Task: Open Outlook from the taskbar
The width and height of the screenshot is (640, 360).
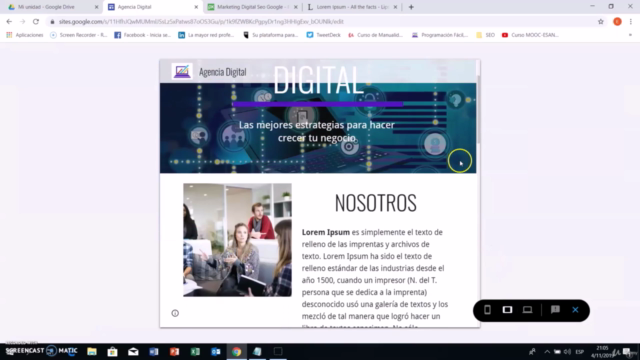Action: point(216,351)
